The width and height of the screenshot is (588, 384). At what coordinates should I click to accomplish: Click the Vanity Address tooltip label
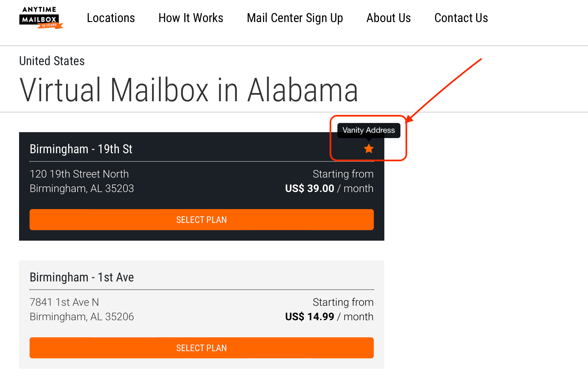(369, 130)
